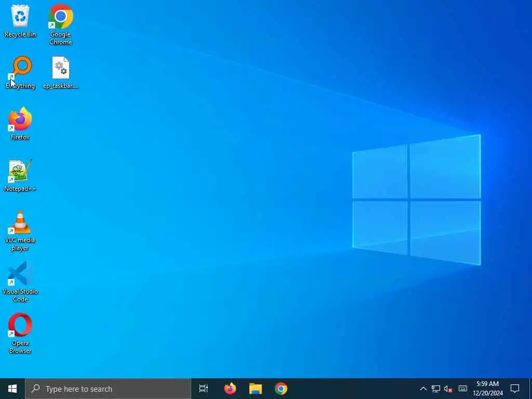The width and height of the screenshot is (532, 399).
Task: Open File Explorer from the taskbar
Action: [x=256, y=389]
